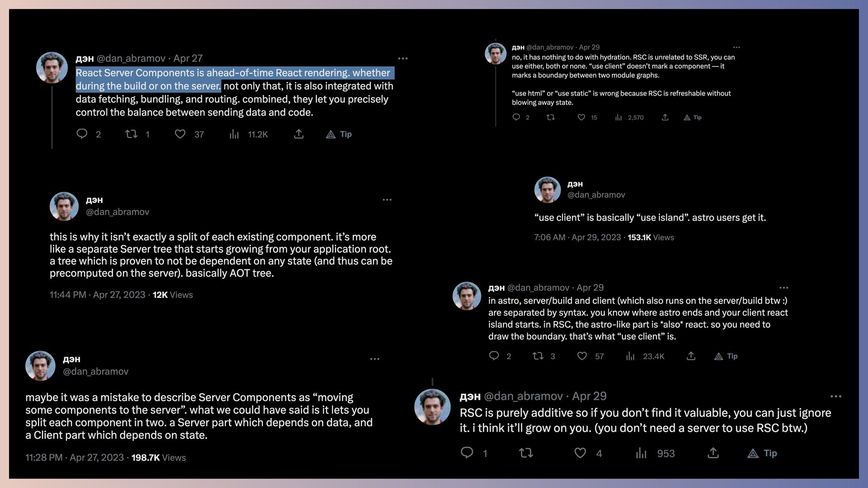Viewport: 868px width, 488px height.
Task: Like the Apr 27 React Server Components tweet
Action: (x=180, y=134)
